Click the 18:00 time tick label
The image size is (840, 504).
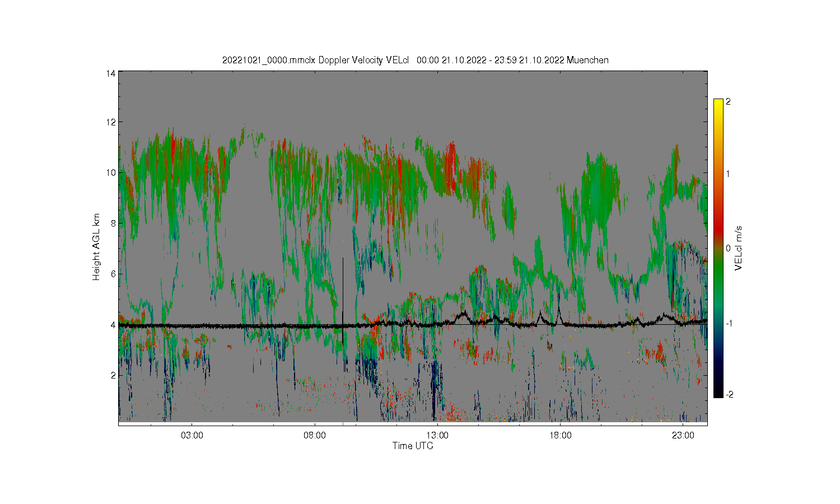coord(560,435)
